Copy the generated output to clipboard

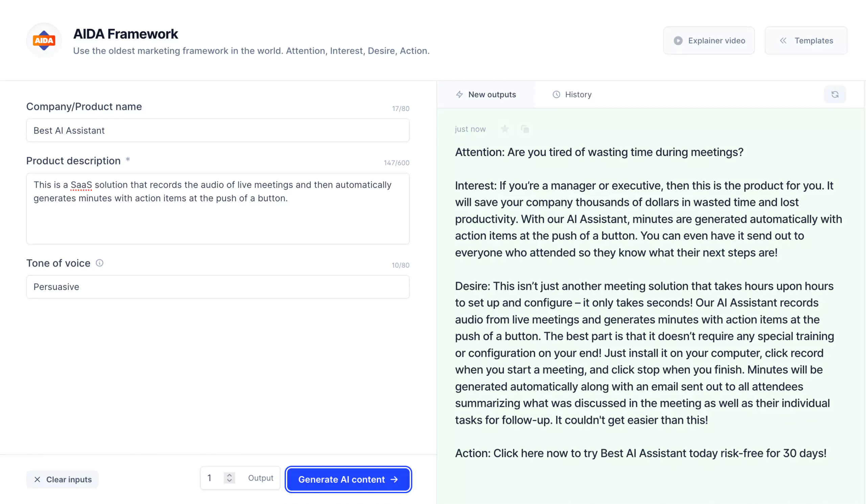click(x=525, y=129)
